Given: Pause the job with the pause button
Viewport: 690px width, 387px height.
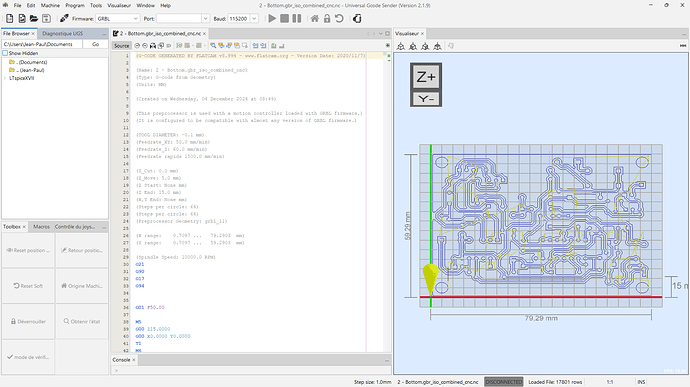Looking at the screenshot, I should click(x=297, y=18).
